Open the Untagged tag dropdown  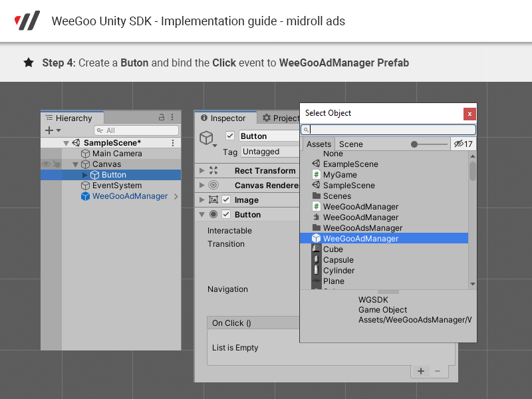(270, 152)
